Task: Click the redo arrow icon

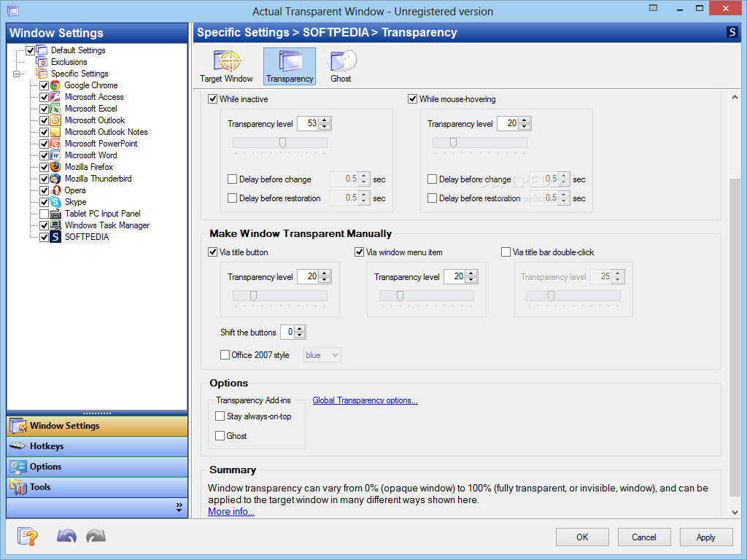Action: tap(96, 536)
